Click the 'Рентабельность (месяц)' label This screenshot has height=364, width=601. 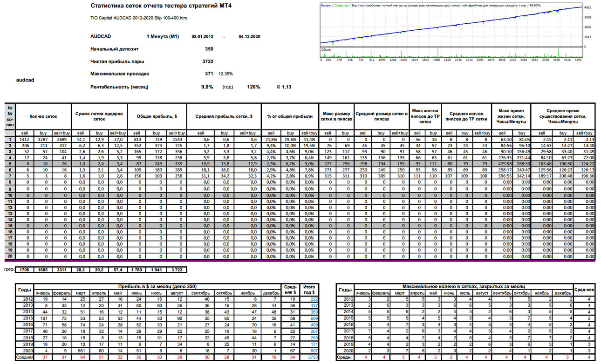(119, 87)
